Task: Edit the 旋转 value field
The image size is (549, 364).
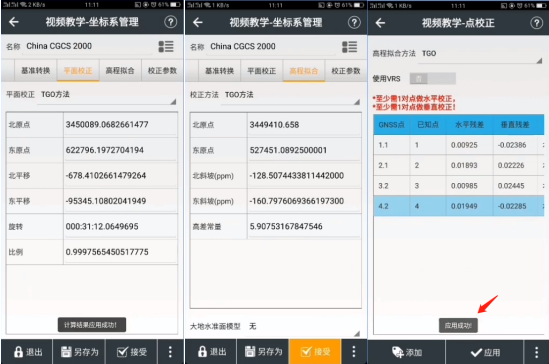Action: (x=120, y=226)
